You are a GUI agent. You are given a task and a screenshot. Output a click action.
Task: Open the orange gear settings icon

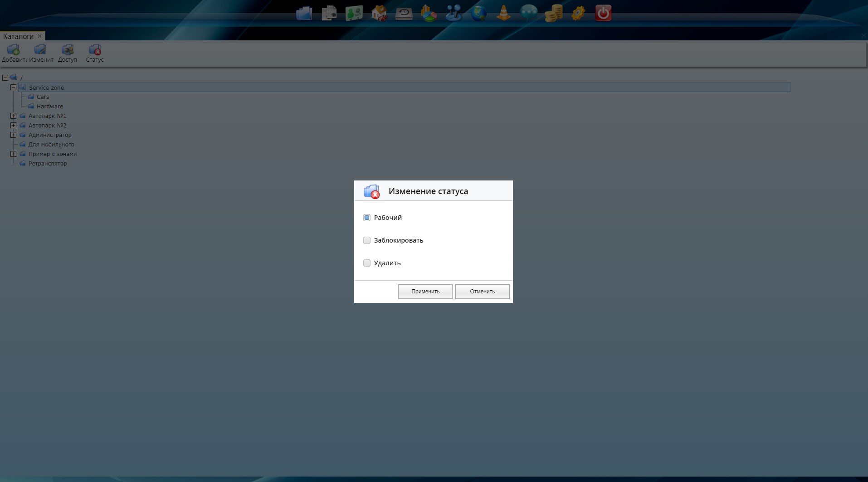[578, 13]
